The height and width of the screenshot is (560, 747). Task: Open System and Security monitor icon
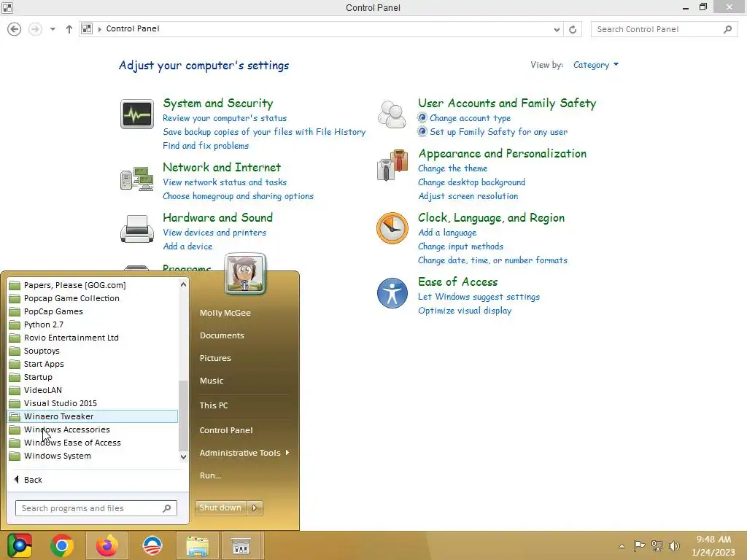(136, 114)
